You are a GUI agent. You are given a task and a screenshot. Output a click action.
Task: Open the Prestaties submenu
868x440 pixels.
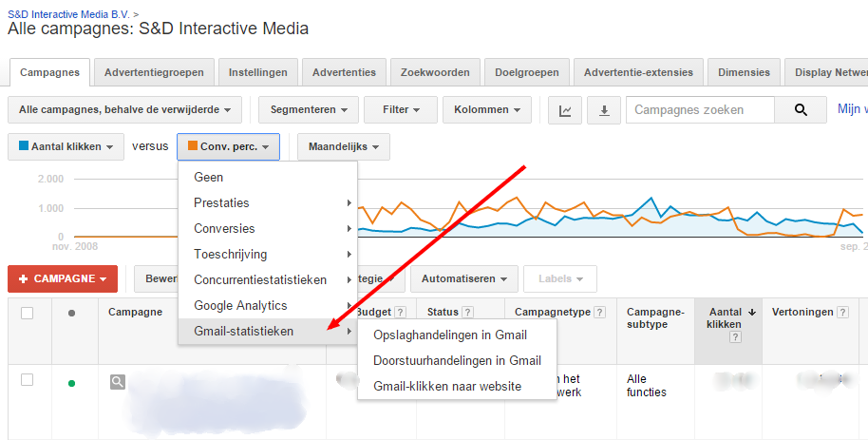[x=268, y=202]
